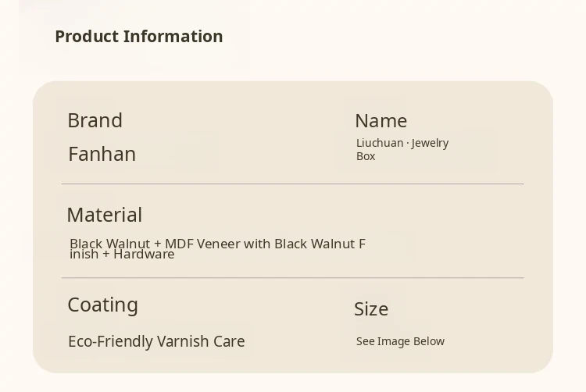The image size is (586, 392).
Task: Follow the See Image Below text
Action: pos(400,341)
